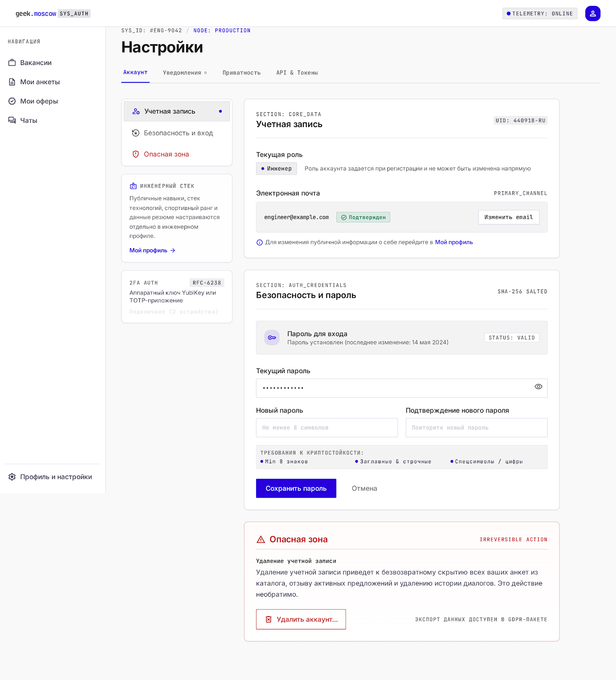Open the user avatar menu
Screen dimensions: 616x680
pos(593,14)
